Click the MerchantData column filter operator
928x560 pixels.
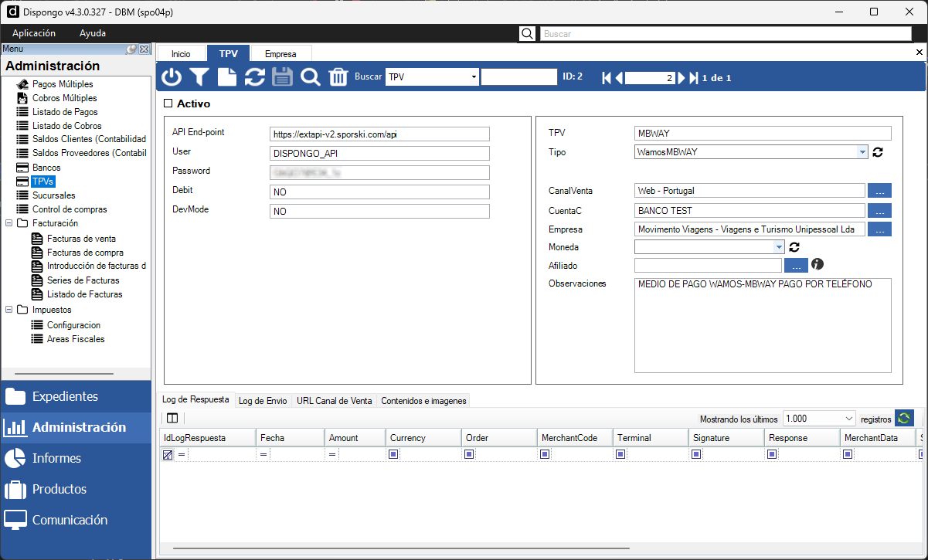tap(848, 455)
